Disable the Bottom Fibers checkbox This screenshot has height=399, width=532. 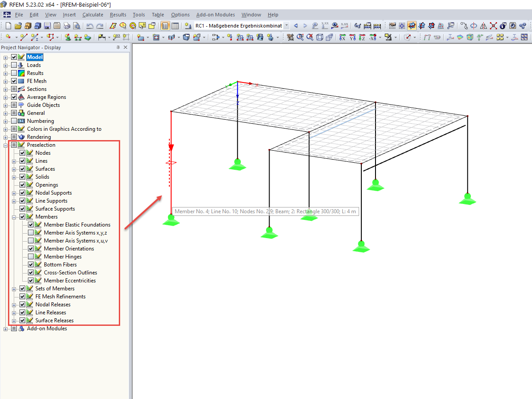31,265
